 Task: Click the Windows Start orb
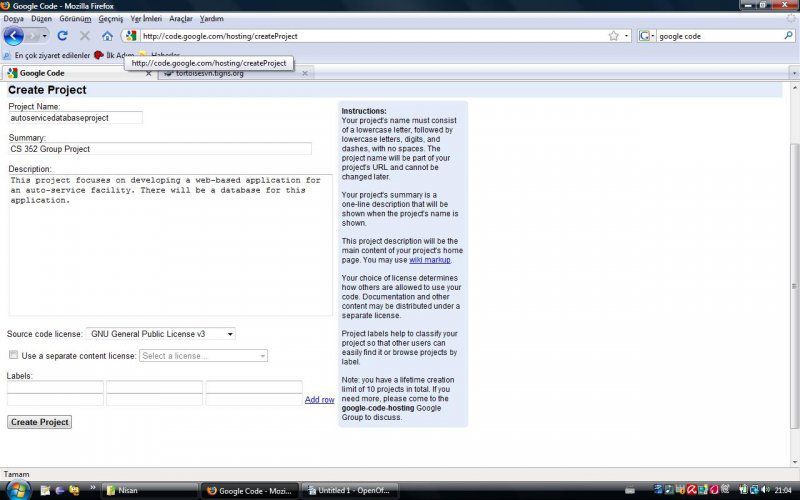click(x=18, y=490)
